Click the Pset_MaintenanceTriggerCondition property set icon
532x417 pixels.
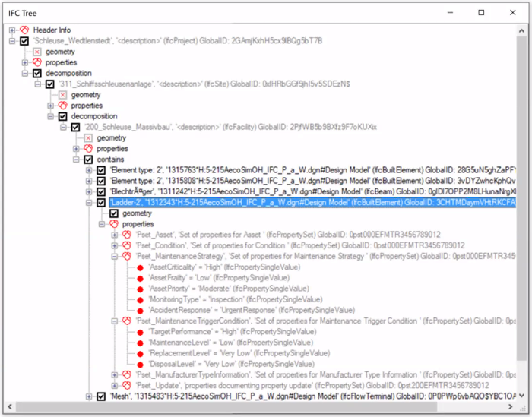(127, 321)
